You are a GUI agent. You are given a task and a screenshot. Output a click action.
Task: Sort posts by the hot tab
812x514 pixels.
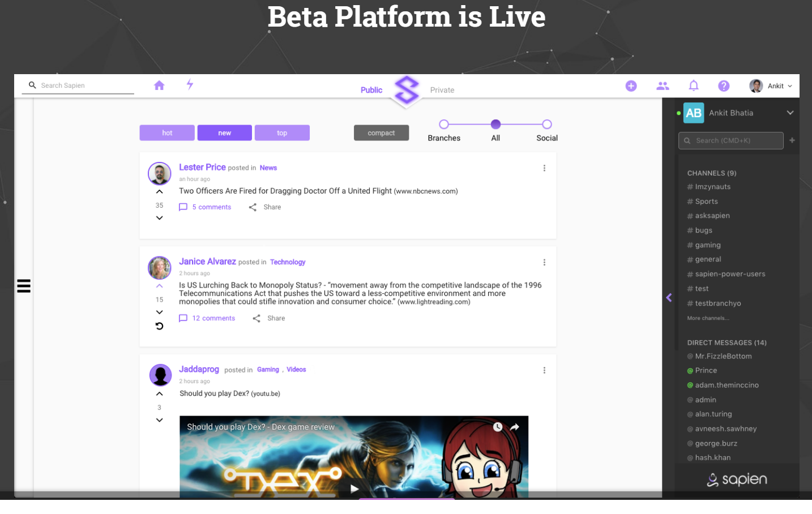coord(167,133)
